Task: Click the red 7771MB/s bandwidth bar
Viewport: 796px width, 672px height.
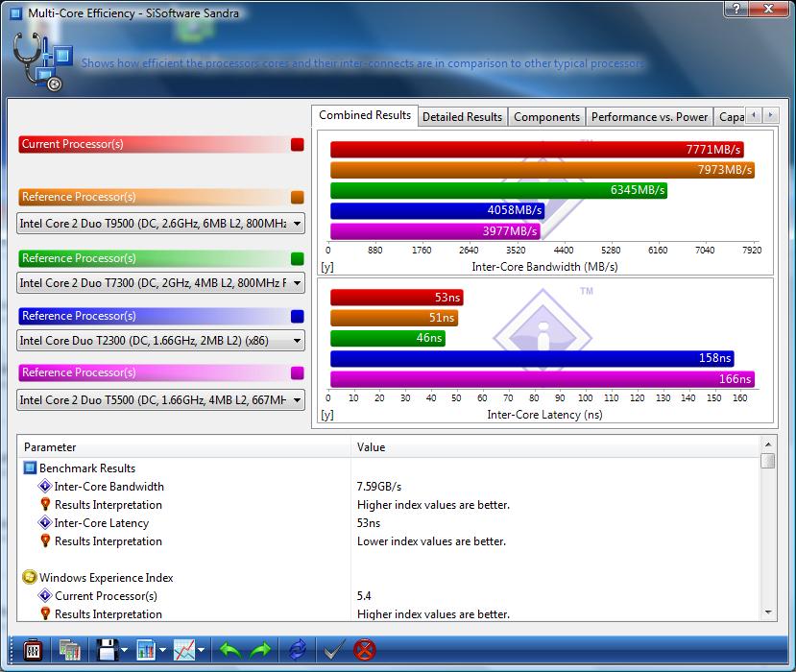Action: pyautogui.click(x=537, y=150)
